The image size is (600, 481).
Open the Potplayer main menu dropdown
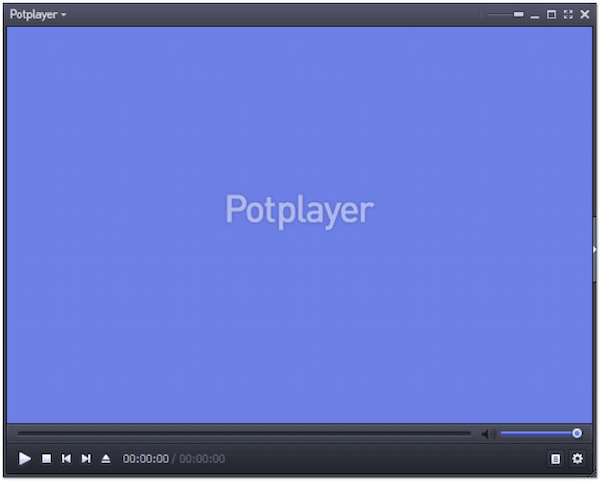click(x=38, y=15)
